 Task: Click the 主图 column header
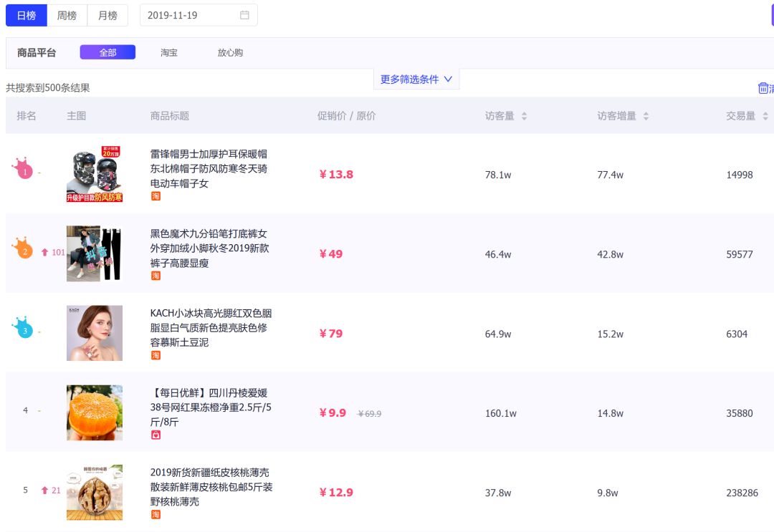tap(77, 116)
